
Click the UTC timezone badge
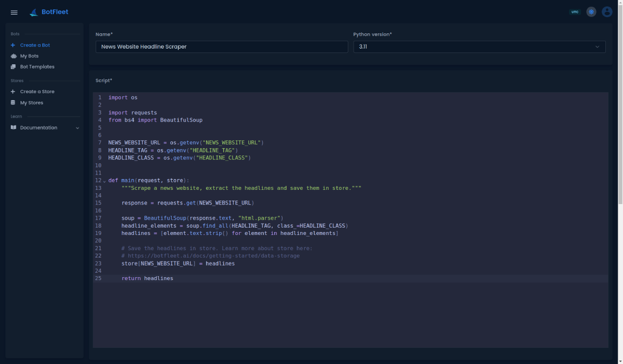[x=575, y=12]
